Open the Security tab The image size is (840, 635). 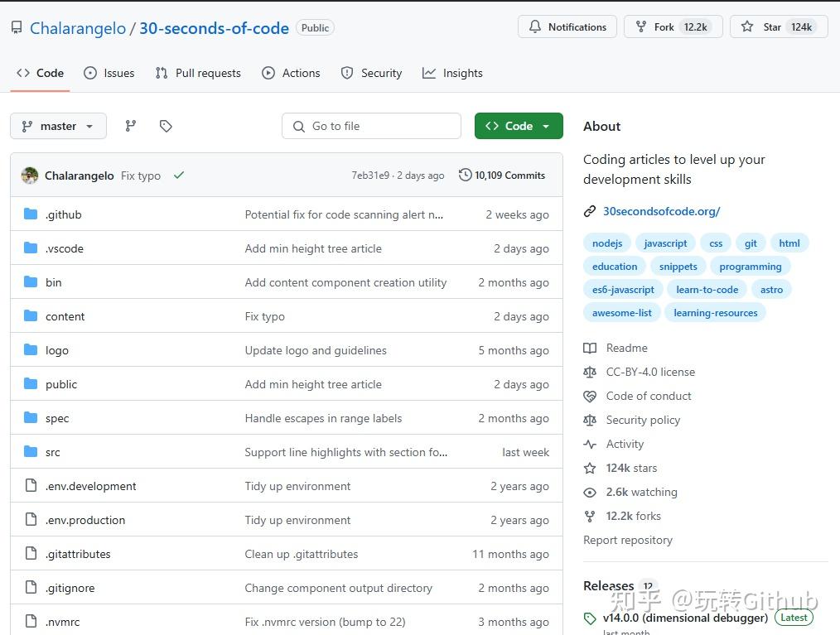[x=371, y=73]
